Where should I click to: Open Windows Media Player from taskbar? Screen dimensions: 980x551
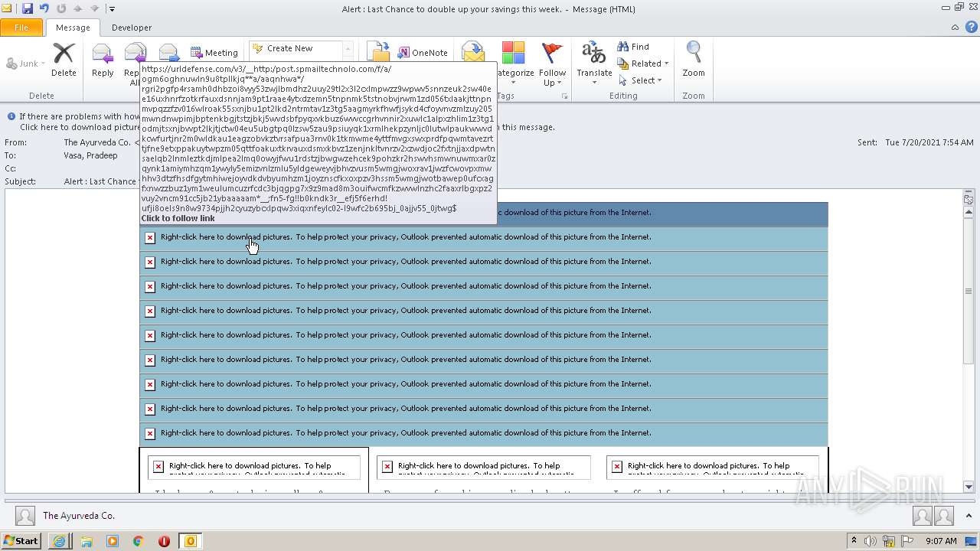[x=113, y=541]
